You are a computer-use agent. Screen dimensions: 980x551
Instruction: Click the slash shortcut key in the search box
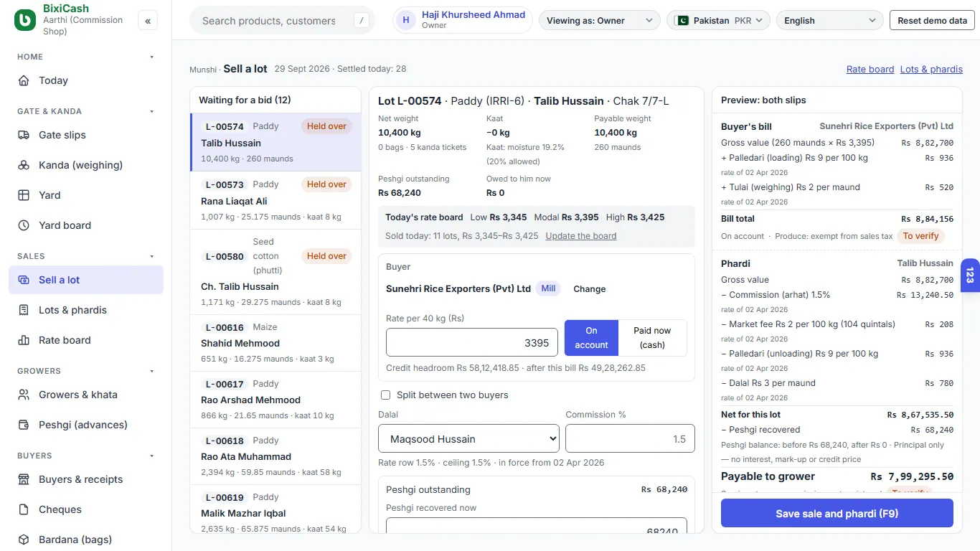click(x=362, y=21)
